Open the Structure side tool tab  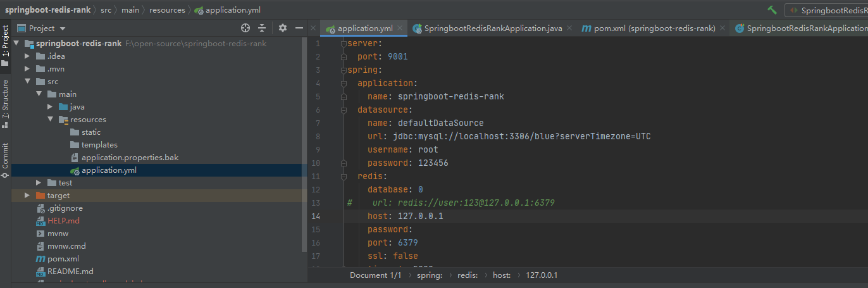click(x=5, y=103)
